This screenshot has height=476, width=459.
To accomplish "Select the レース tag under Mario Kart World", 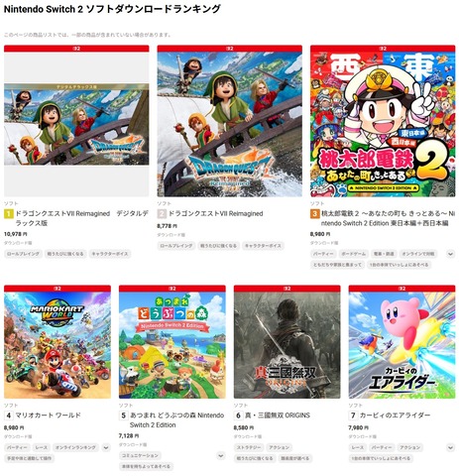I will pos(42,447).
